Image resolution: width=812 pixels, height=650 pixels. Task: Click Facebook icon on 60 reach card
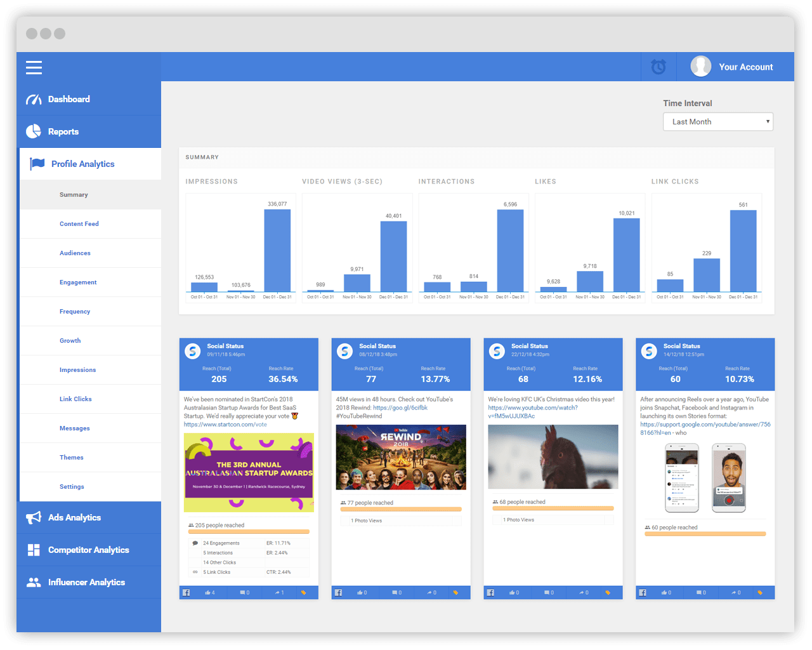tap(643, 592)
